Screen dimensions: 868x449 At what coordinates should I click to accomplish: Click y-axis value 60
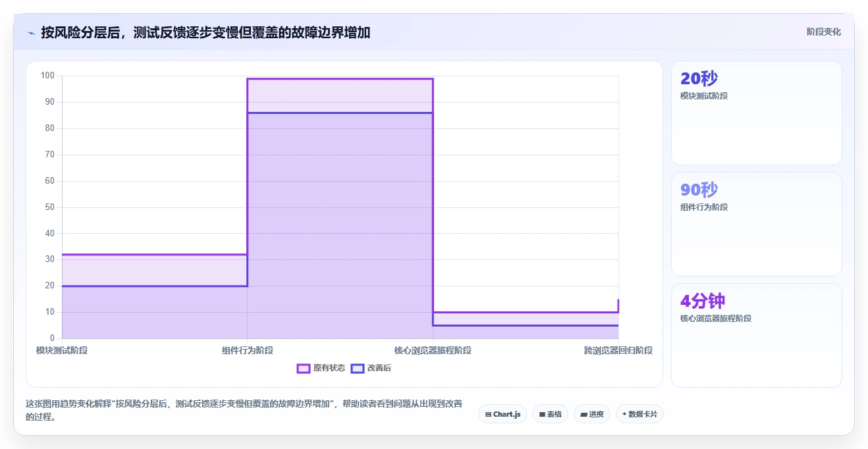click(x=50, y=181)
